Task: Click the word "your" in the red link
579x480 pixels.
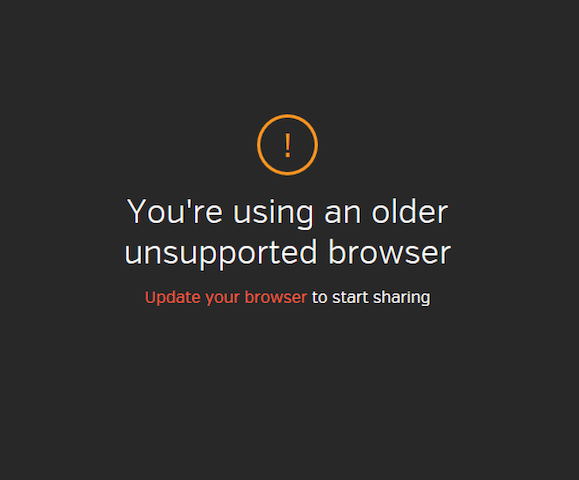Action: pyautogui.click(x=223, y=298)
